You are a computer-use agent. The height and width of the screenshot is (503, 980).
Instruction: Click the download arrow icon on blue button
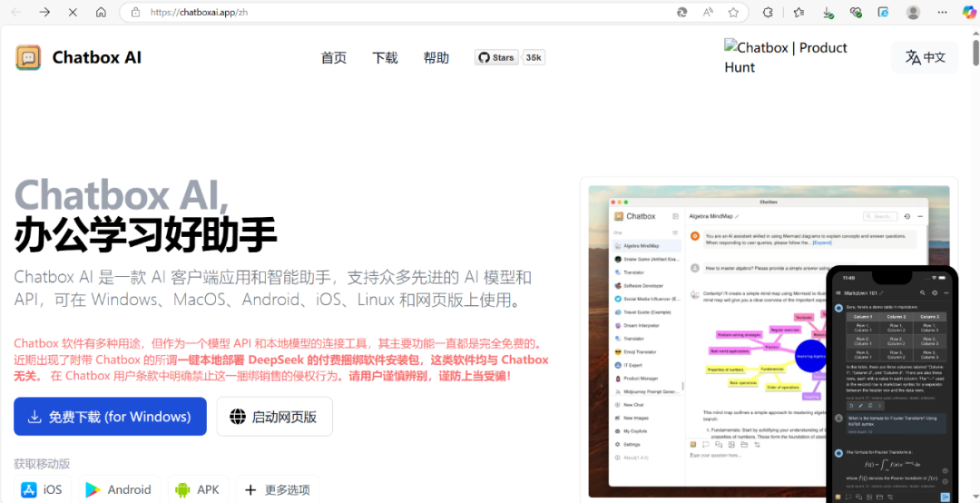click(x=35, y=417)
